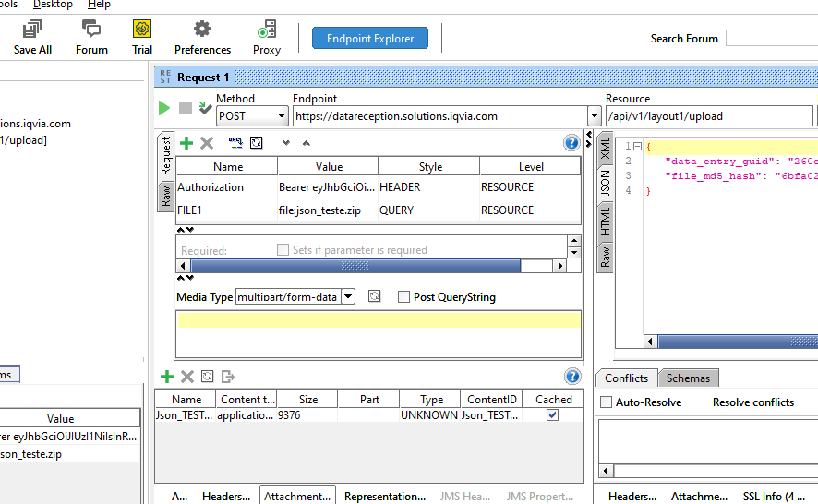Open the Help menu

(x=99, y=5)
